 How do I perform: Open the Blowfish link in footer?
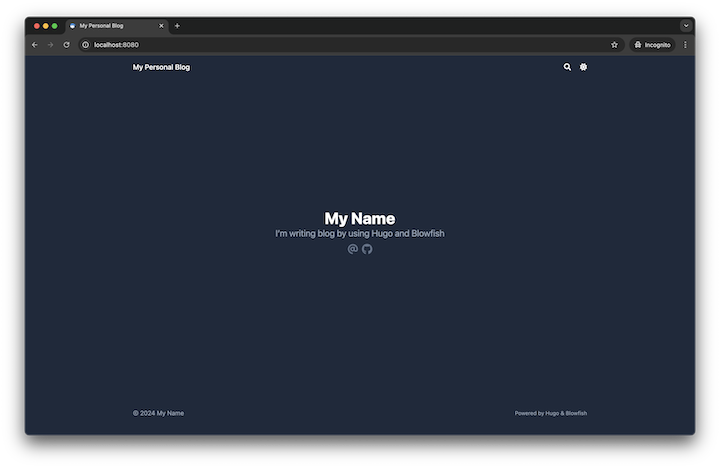pos(576,413)
